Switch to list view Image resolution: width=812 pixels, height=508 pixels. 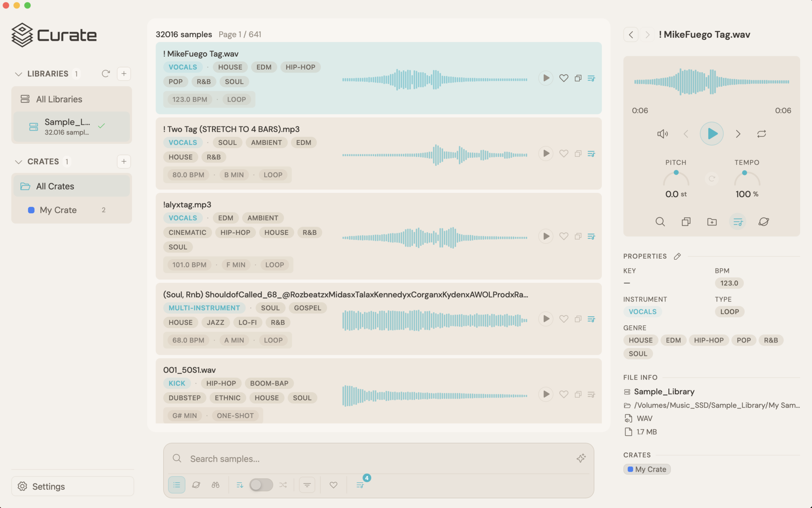click(177, 485)
